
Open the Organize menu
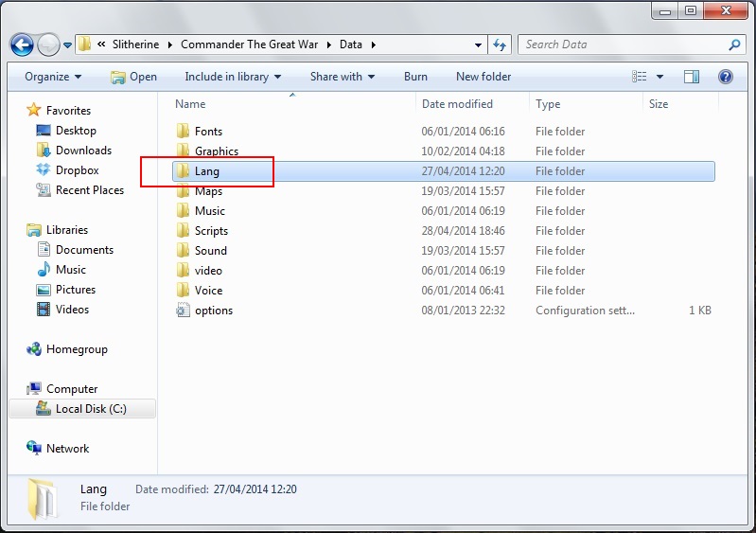(53, 77)
